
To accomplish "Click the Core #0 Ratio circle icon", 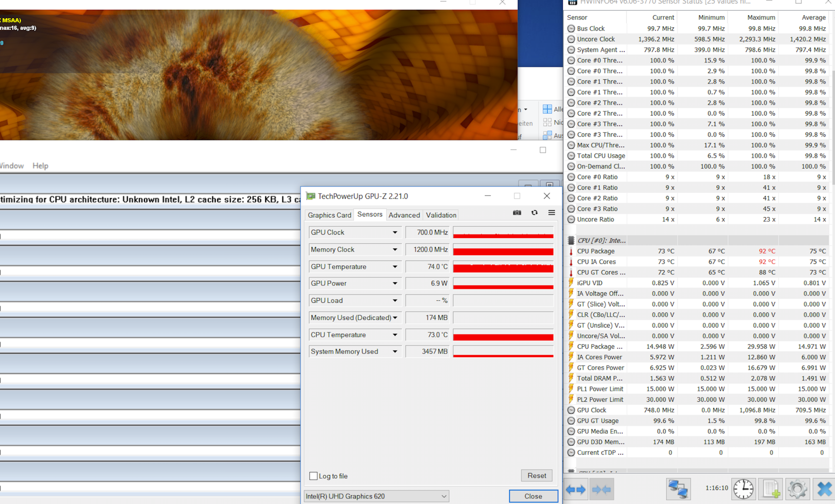I will pos(571,177).
